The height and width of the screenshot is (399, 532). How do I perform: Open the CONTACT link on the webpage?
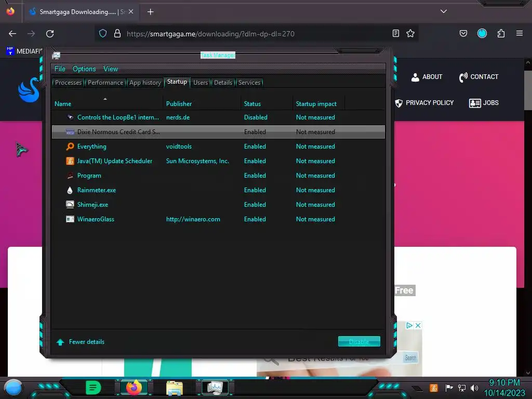[x=478, y=77]
